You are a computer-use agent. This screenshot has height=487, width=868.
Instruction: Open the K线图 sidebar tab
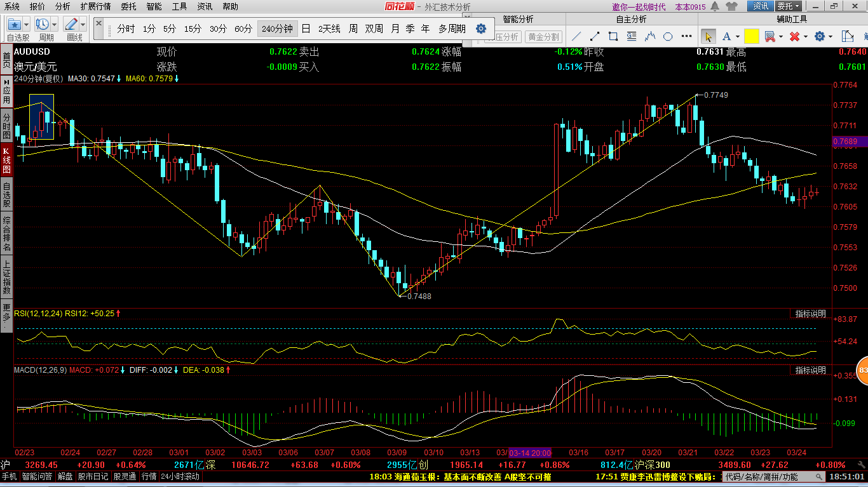point(6,161)
